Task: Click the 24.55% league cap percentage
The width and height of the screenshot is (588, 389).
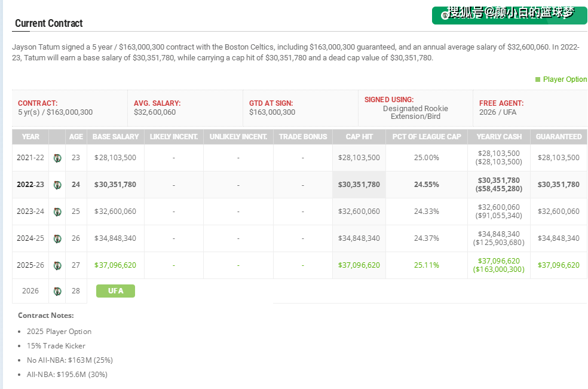Action: [427, 185]
